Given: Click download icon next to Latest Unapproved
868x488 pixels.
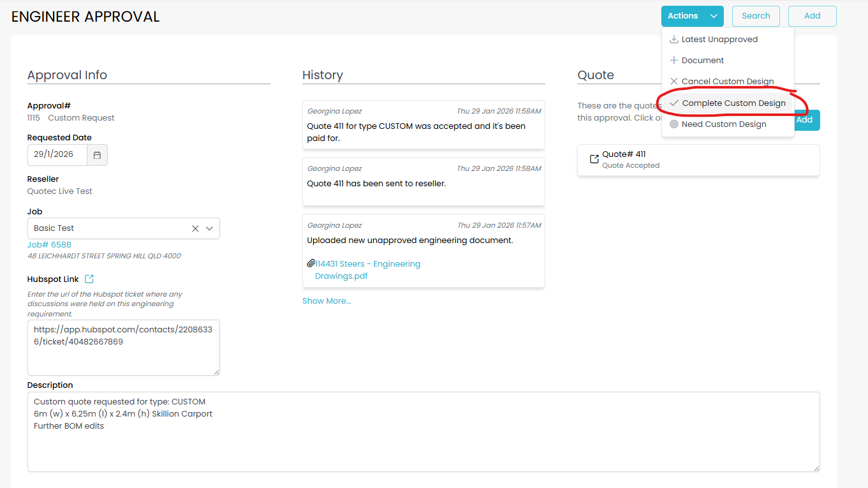Looking at the screenshot, I should click(673, 40).
